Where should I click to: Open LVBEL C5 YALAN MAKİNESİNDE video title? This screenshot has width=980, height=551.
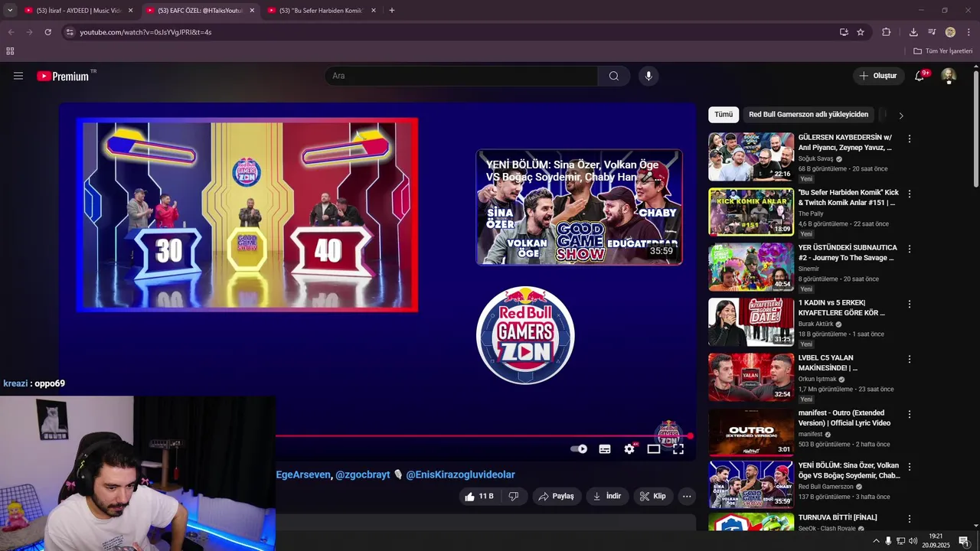828,363
